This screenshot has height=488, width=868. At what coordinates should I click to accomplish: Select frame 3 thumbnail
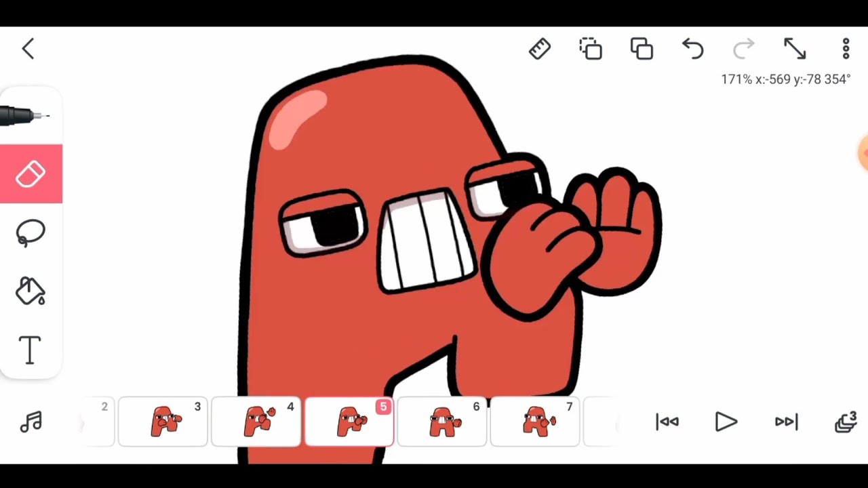[163, 422]
